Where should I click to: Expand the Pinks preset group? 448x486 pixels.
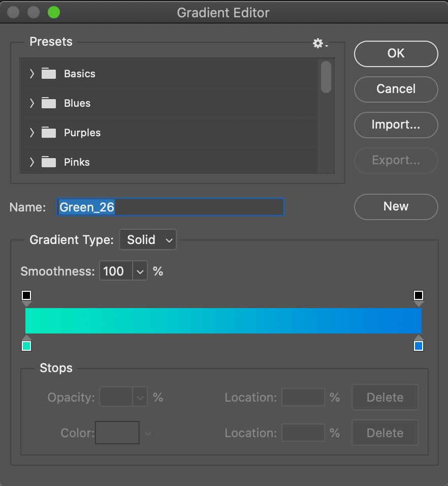(32, 162)
